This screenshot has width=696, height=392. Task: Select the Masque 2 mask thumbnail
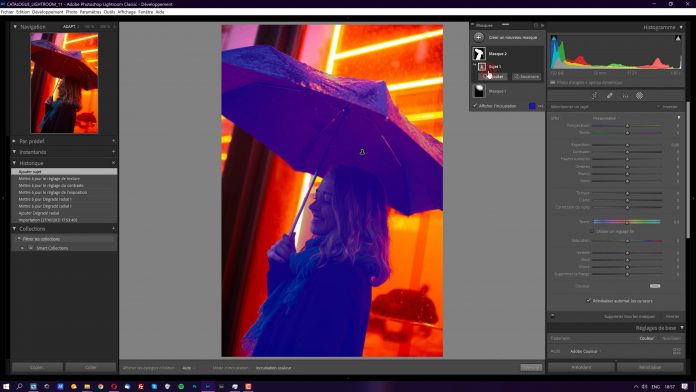(x=479, y=54)
